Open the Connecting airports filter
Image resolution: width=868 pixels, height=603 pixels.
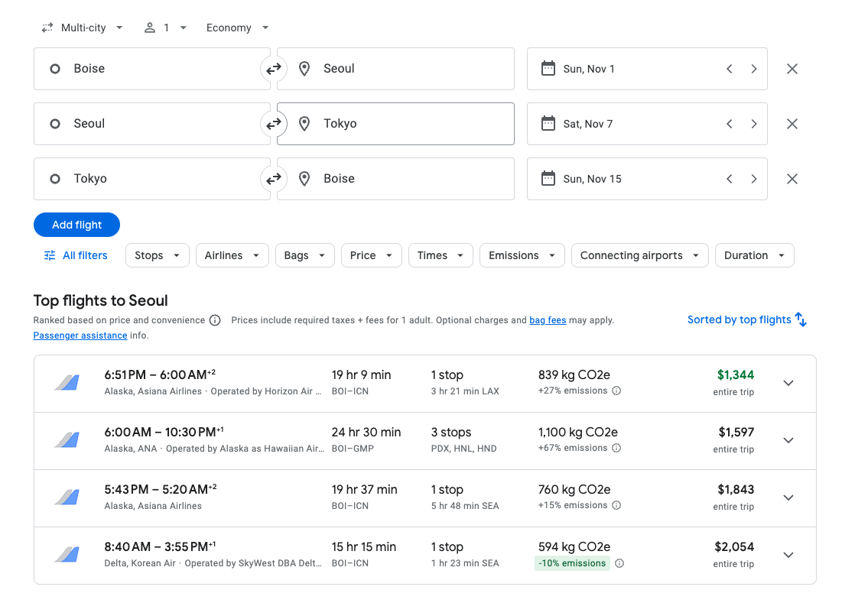click(x=639, y=255)
